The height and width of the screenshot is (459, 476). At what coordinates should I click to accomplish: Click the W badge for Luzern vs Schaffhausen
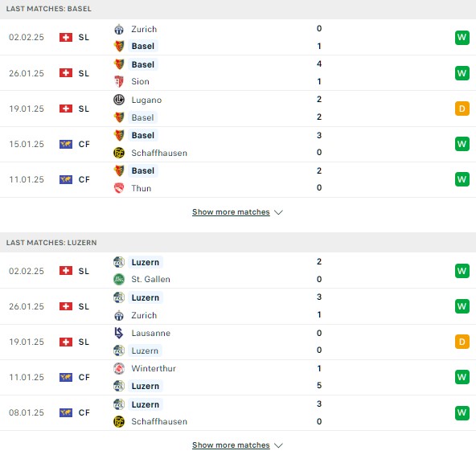(462, 413)
